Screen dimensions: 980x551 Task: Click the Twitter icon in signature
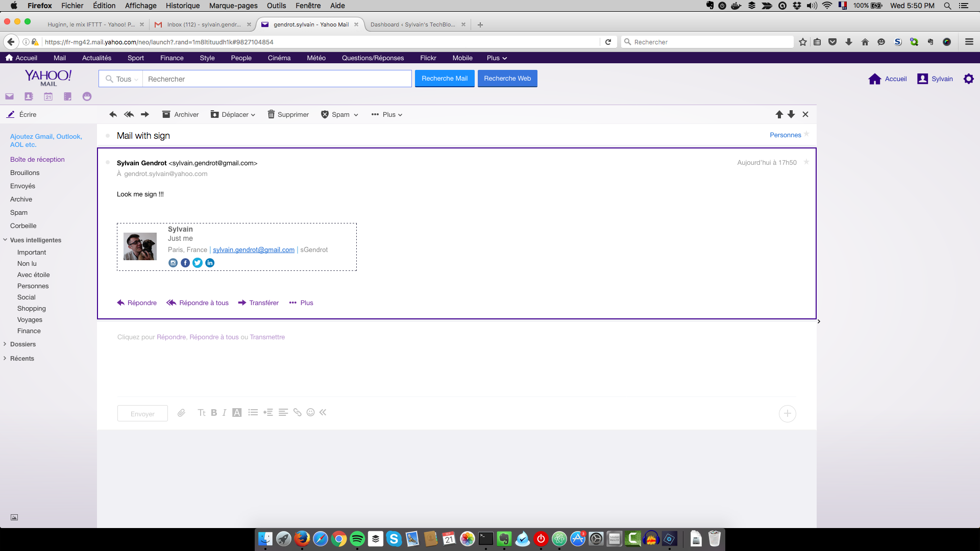tap(198, 263)
